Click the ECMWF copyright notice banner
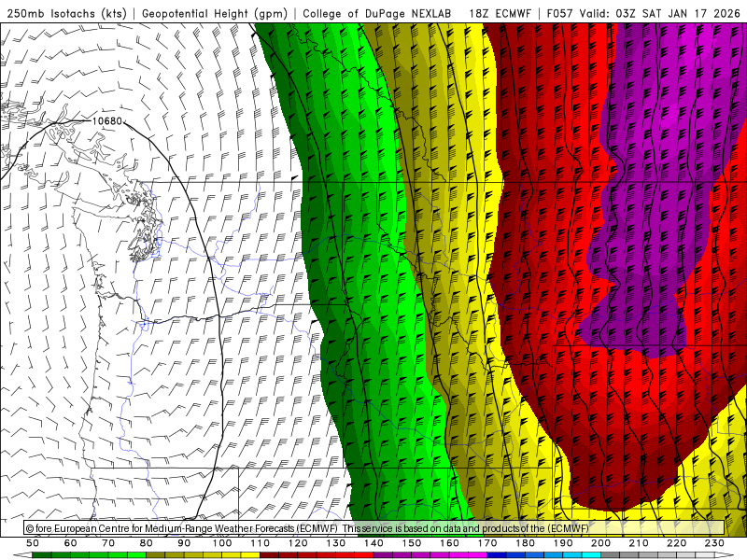 pos(374,528)
